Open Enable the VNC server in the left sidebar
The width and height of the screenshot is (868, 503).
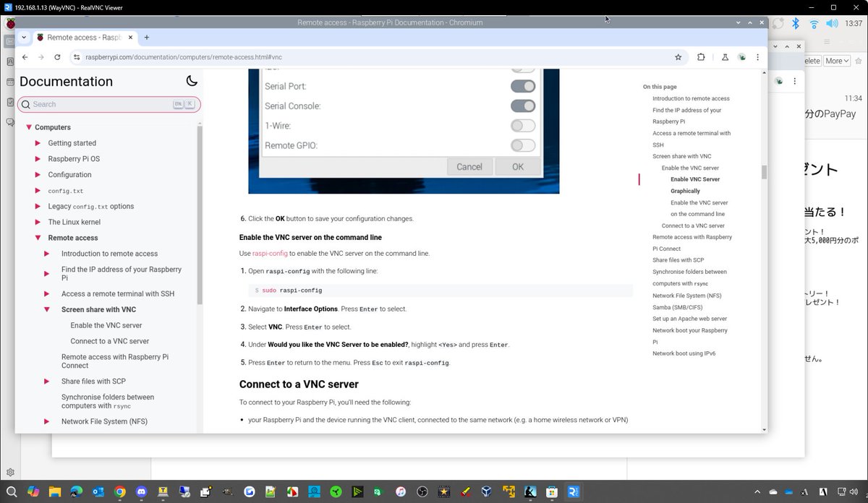coord(106,325)
